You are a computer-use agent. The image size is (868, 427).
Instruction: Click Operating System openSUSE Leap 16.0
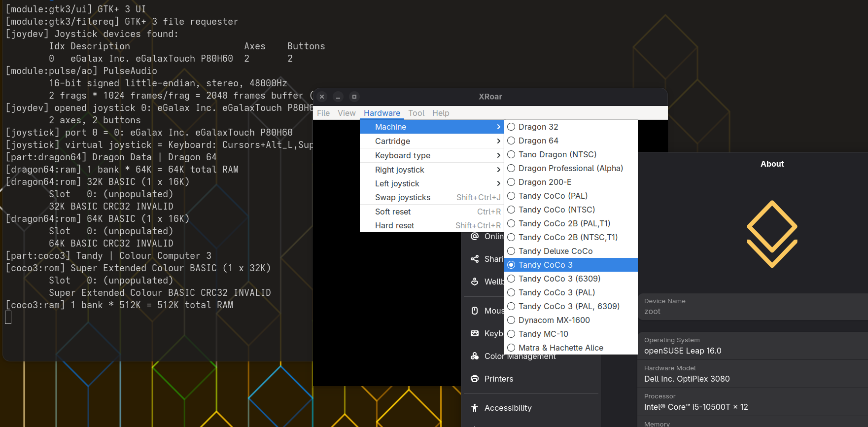753,346
